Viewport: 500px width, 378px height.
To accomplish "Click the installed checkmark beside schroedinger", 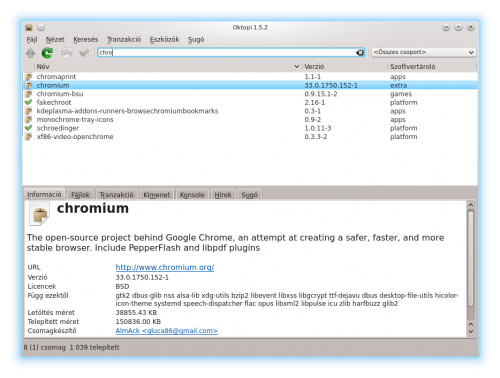I will click(x=29, y=128).
